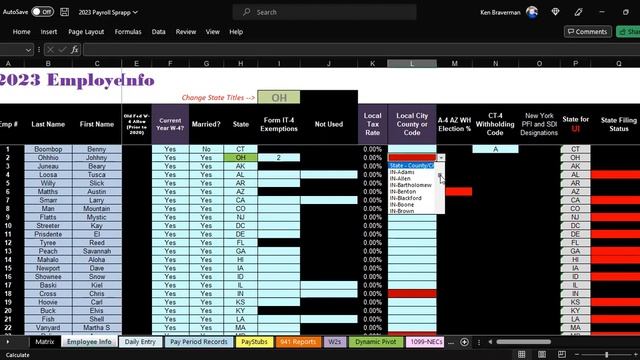Open the Insert ribbon tab
The height and width of the screenshot is (360, 640).
click(49, 31)
